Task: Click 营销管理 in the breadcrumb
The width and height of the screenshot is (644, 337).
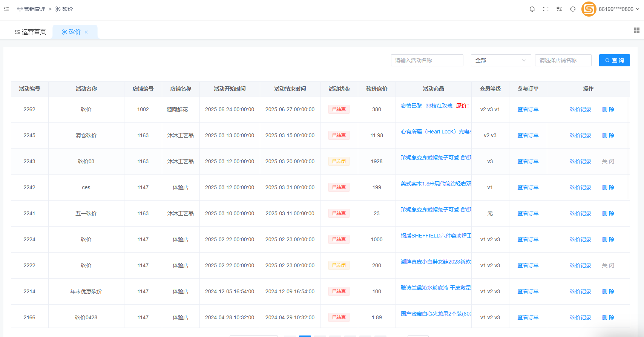Action: [34, 9]
